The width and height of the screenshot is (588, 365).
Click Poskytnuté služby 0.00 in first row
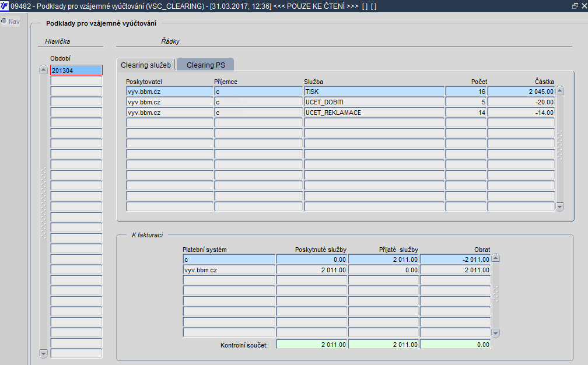coord(311,259)
